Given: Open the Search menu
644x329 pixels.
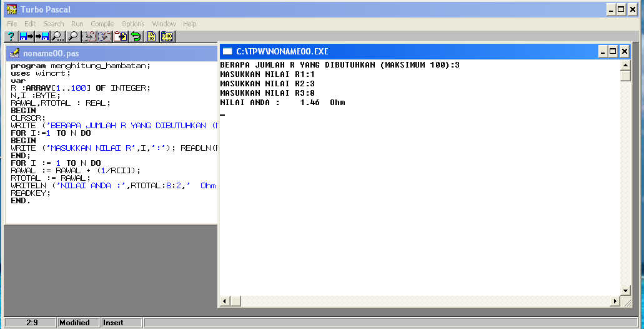Looking at the screenshot, I should pyautogui.click(x=53, y=24).
